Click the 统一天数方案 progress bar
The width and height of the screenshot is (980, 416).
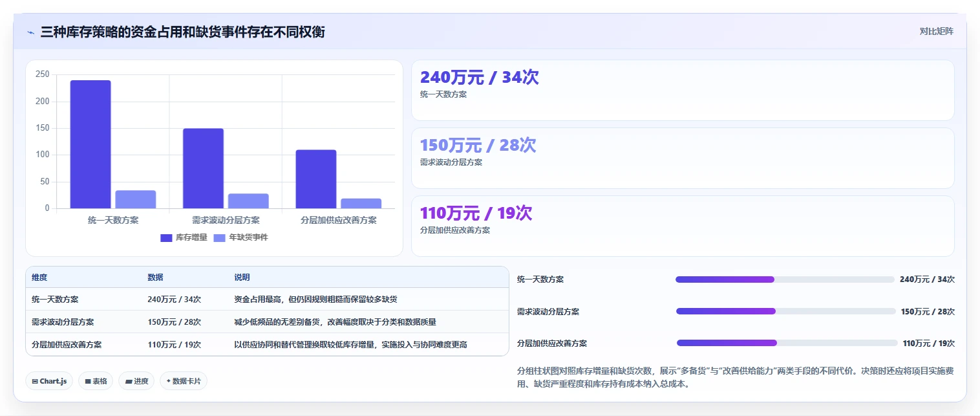point(785,279)
